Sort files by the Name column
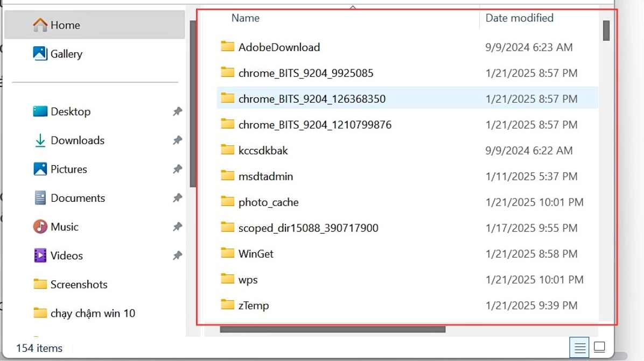Viewport: 644px width, 361px height. click(x=246, y=18)
